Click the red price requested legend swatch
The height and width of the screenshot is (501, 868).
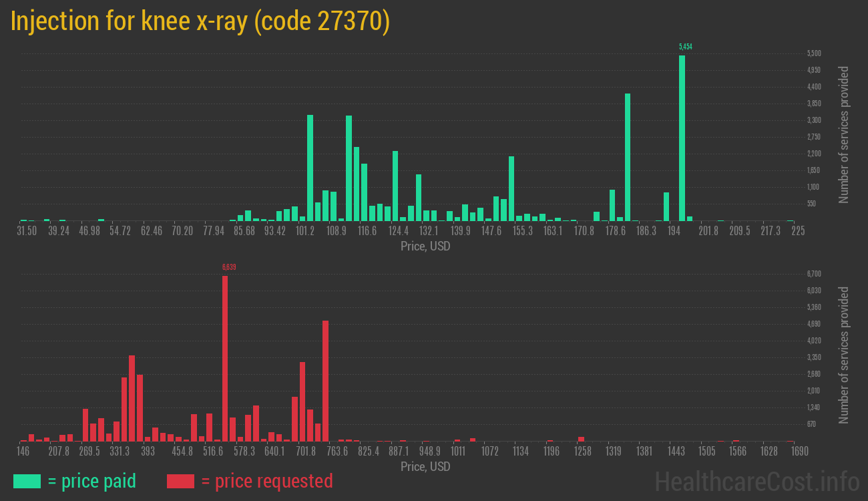click(180, 481)
